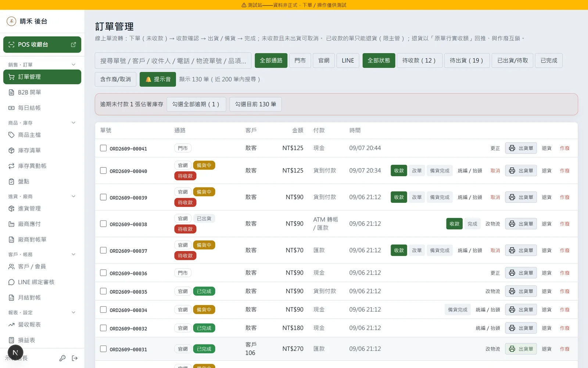Toggle the 含作廢/取消 filter
588x368 pixels.
coord(115,79)
